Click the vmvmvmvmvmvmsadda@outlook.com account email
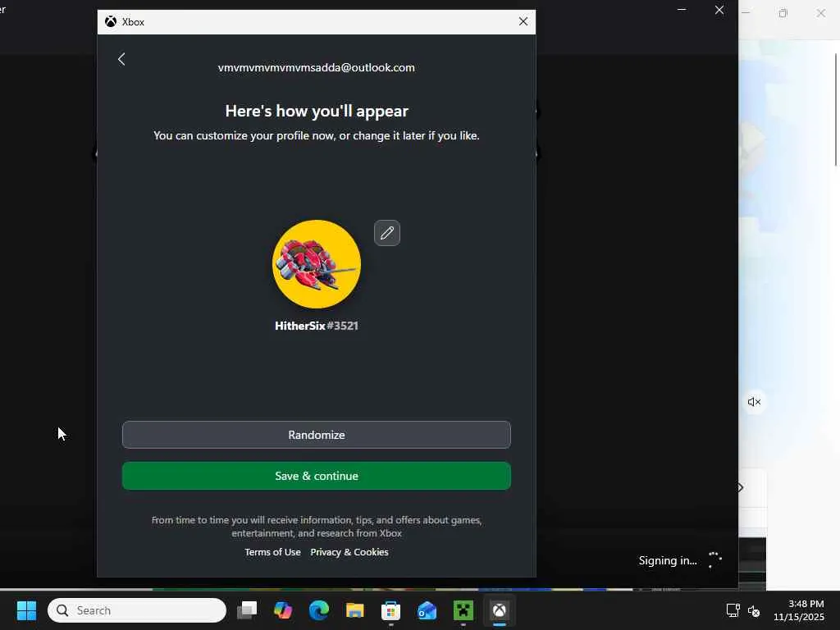 click(316, 67)
